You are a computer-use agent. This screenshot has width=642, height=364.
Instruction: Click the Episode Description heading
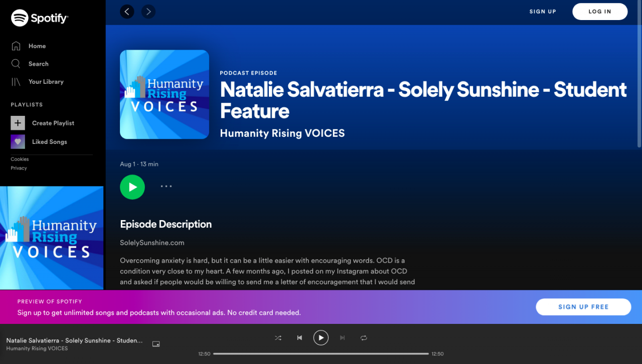[166, 224]
